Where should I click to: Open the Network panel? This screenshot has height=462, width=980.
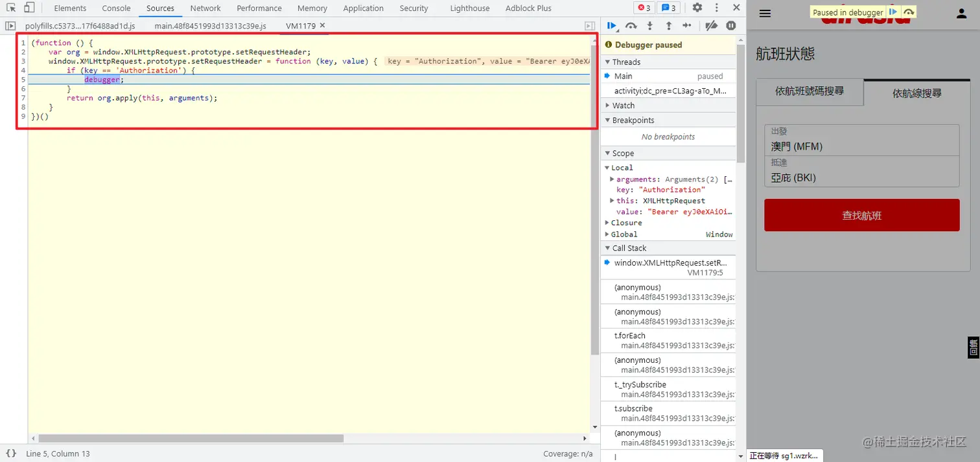[205, 8]
